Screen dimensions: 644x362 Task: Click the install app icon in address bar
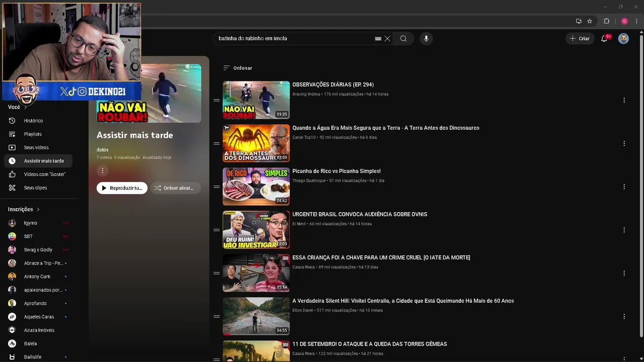click(x=579, y=21)
